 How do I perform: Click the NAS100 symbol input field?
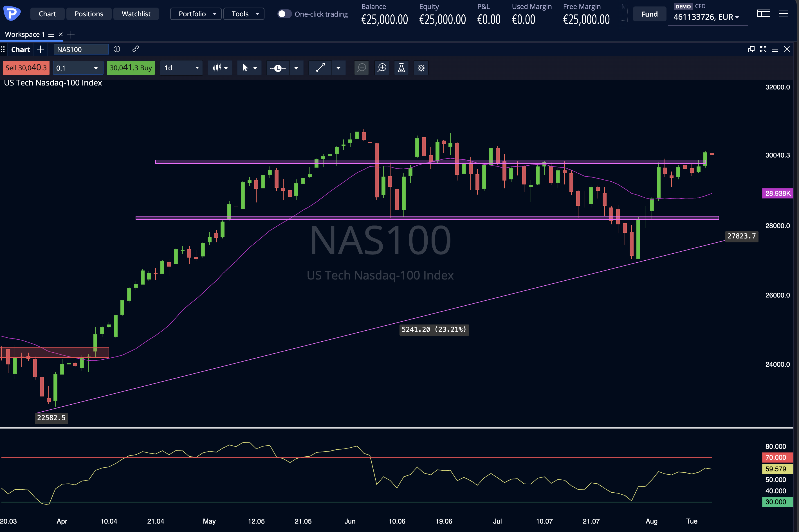coord(81,49)
